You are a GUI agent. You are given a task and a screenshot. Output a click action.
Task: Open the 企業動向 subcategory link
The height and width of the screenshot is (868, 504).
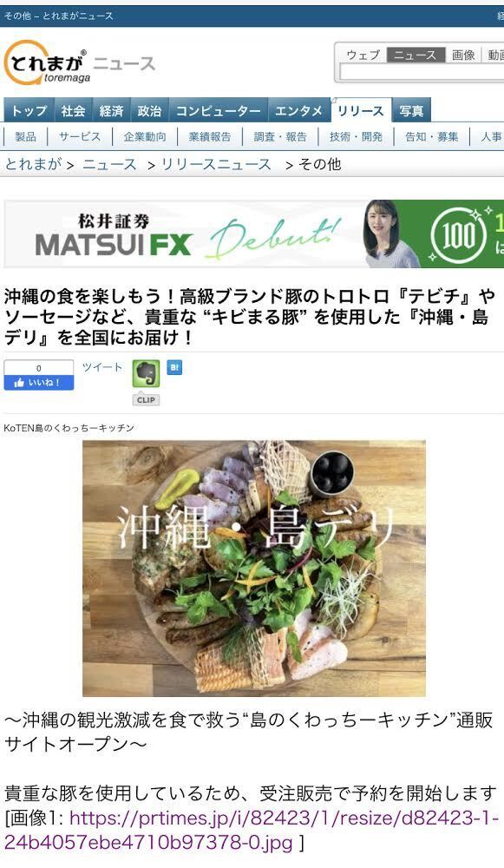(x=145, y=137)
